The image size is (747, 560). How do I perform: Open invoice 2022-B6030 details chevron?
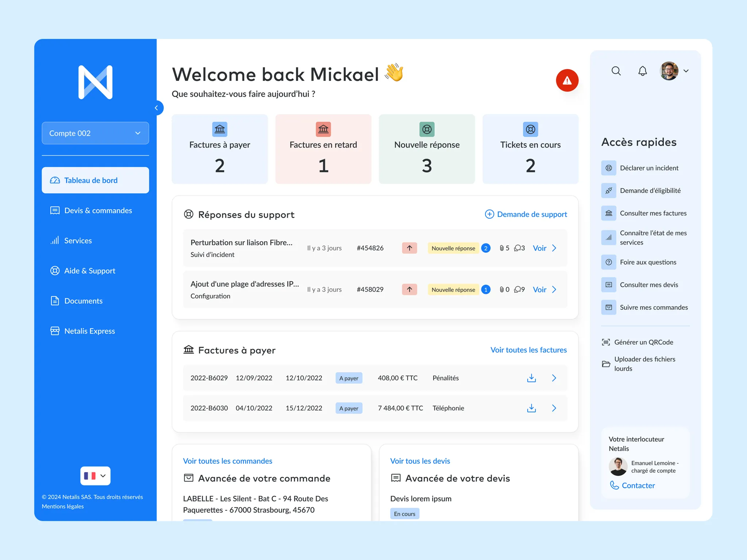554,408
